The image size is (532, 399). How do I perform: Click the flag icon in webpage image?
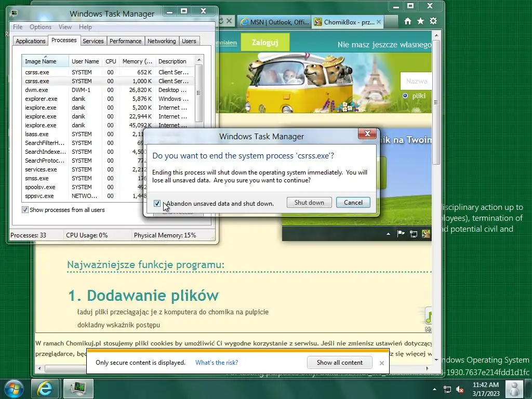pos(401,233)
